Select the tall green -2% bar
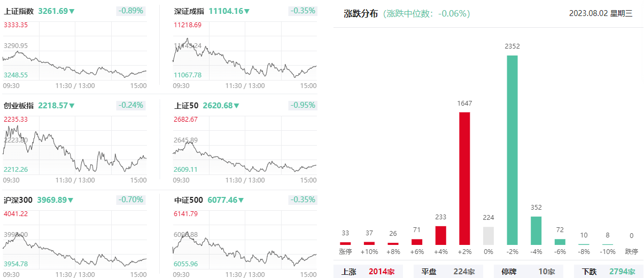The image size is (644, 278). [x=512, y=150]
